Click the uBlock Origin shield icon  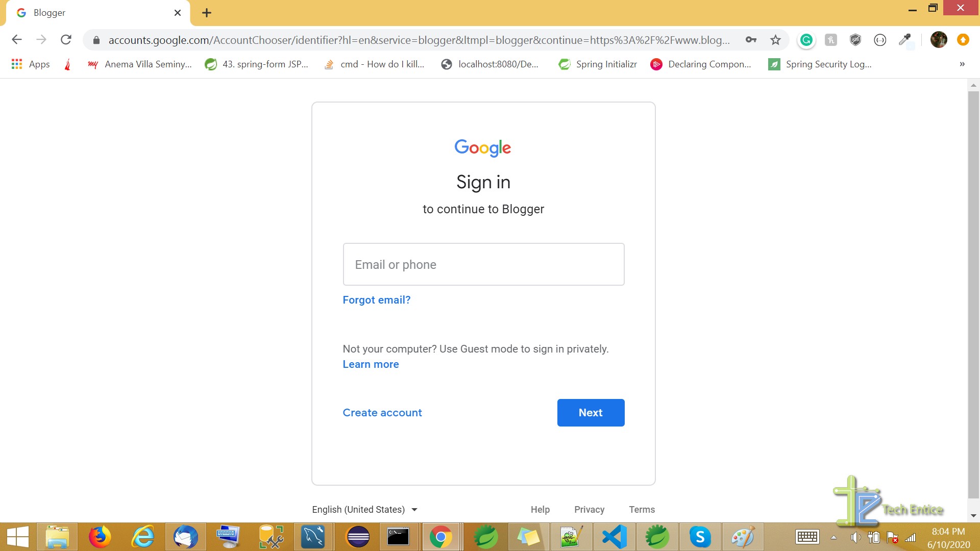pyautogui.click(x=854, y=39)
